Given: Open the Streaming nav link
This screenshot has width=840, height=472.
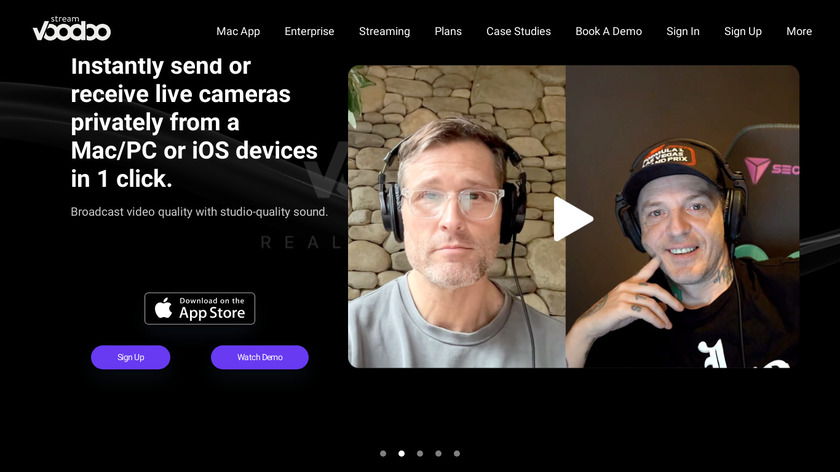Looking at the screenshot, I should (384, 32).
